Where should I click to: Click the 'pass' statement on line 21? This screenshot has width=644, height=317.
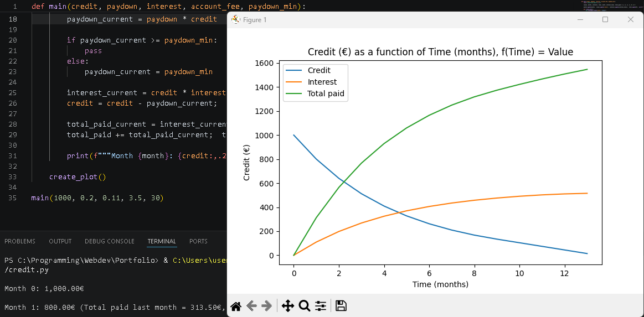coord(93,51)
